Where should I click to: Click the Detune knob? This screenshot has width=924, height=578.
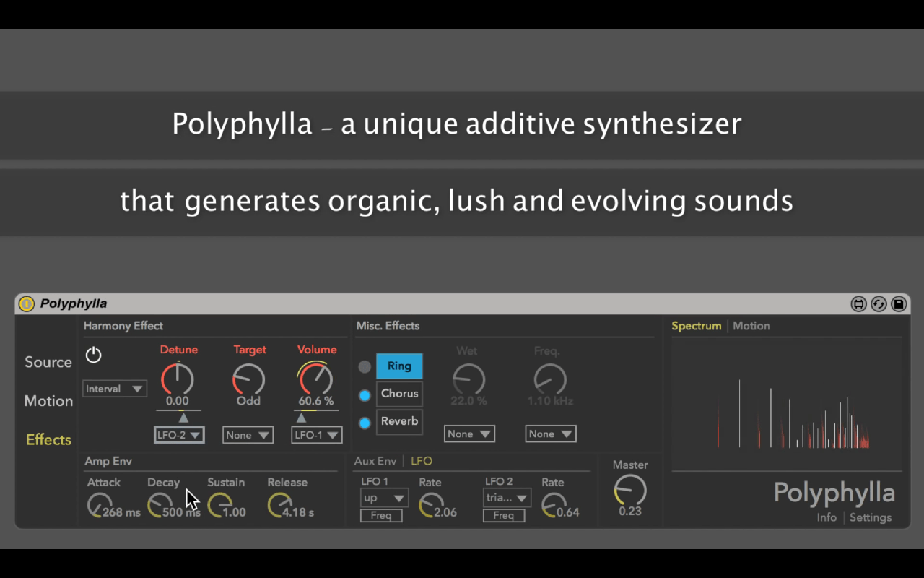click(x=178, y=379)
